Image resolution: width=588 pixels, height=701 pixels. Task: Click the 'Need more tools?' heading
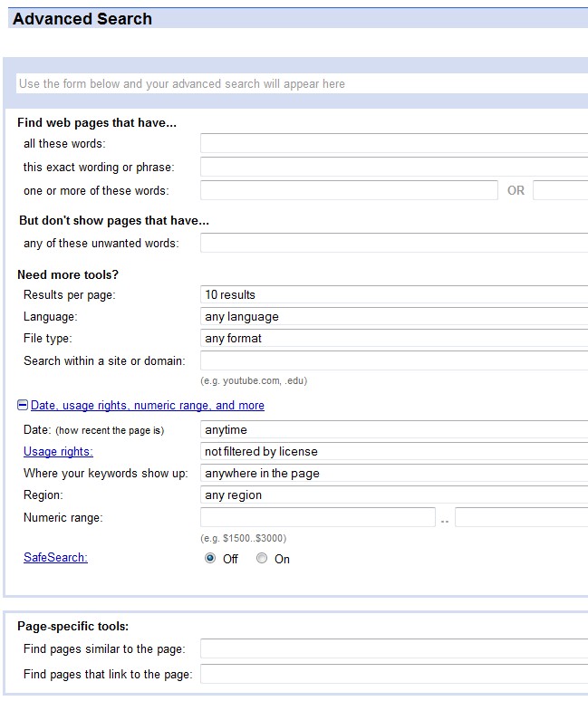tap(68, 274)
